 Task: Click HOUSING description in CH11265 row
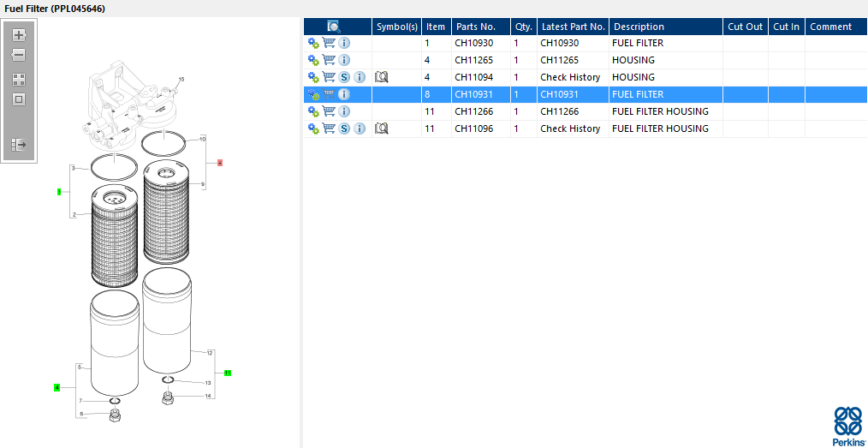pos(633,60)
